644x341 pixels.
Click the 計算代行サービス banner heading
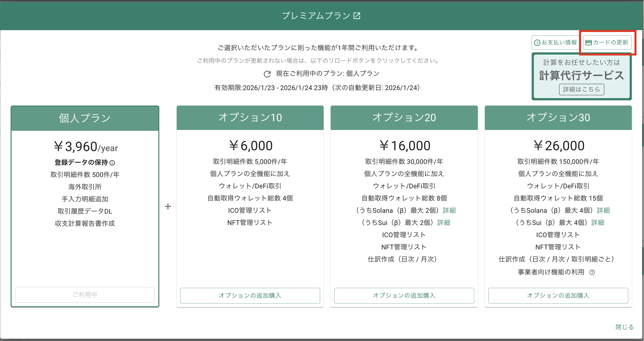[x=581, y=75]
